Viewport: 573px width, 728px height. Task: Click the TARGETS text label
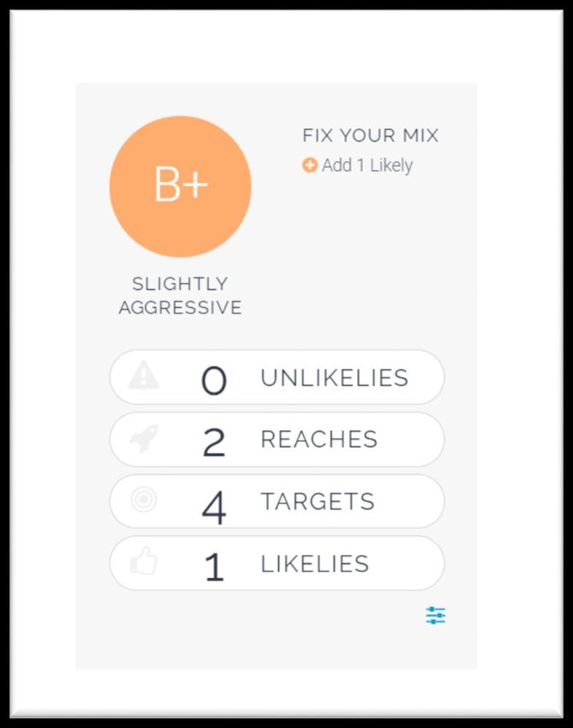click(318, 501)
